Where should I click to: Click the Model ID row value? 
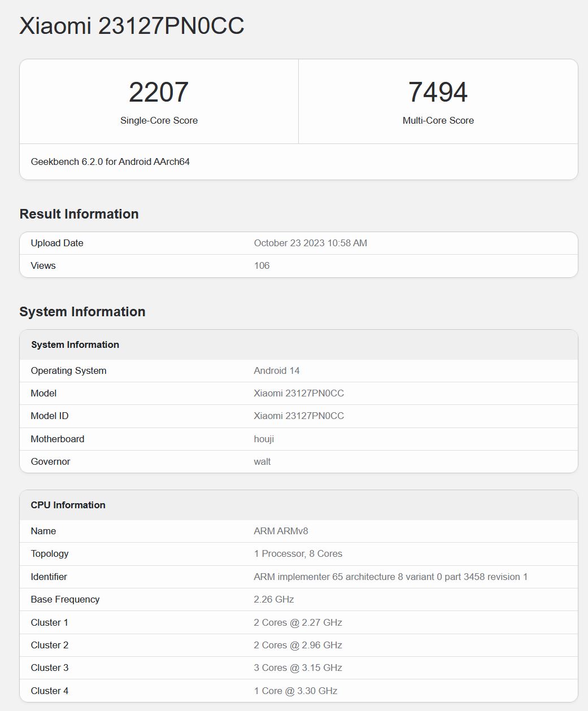point(299,416)
